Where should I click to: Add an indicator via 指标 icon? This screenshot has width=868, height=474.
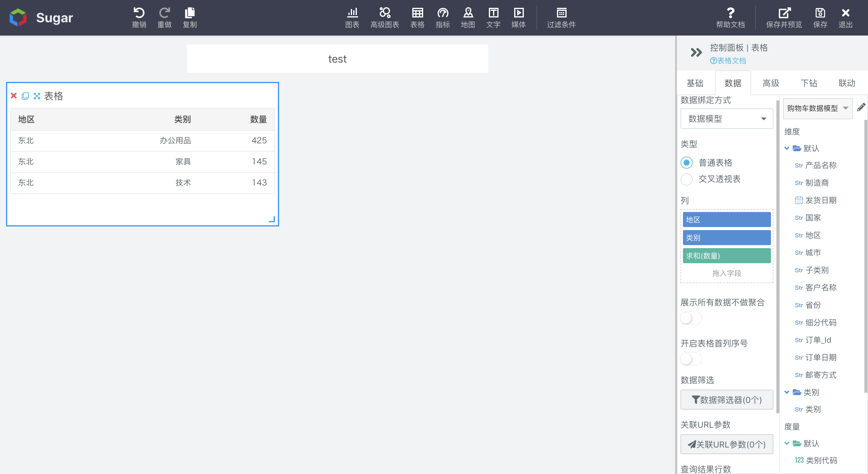[442, 13]
